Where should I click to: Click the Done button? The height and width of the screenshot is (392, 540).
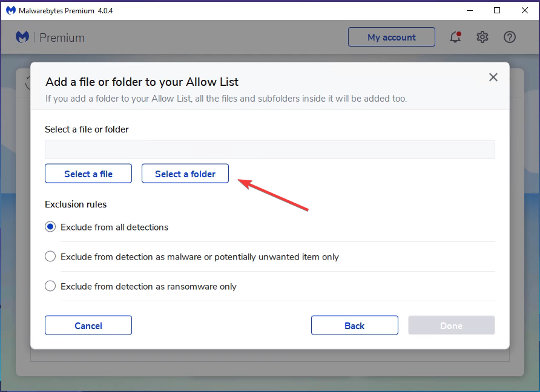pyautogui.click(x=452, y=325)
